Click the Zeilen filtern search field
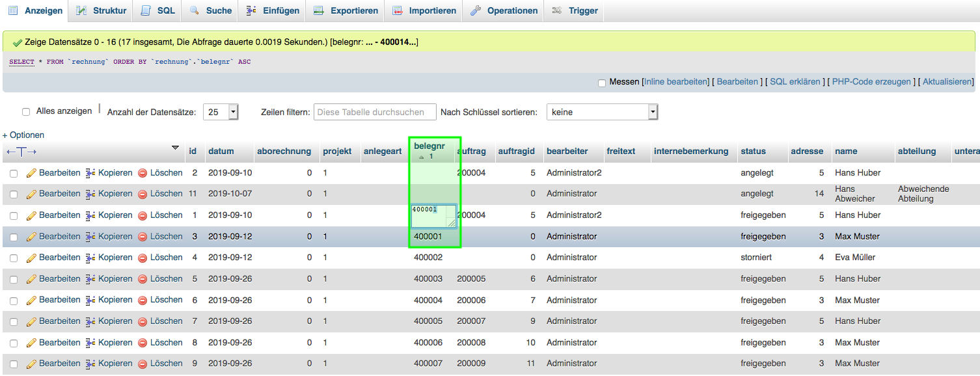Image resolution: width=980 pixels, height=376 pixels. click(x=375, y=112)
